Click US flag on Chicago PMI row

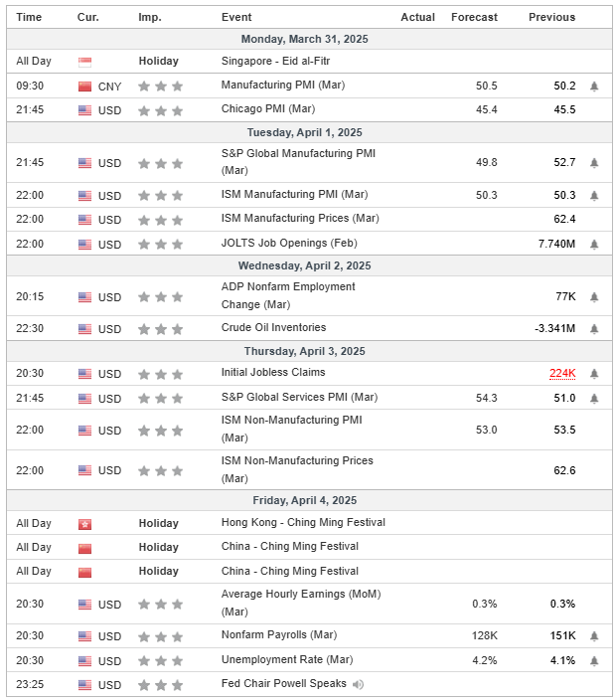[x=84, y=110]
